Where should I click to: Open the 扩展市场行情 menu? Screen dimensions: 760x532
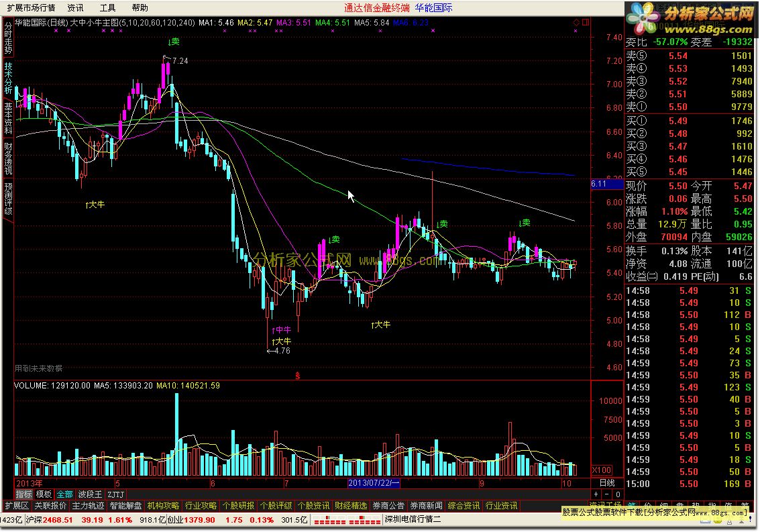pyautogui.click(x=31, y=8)
